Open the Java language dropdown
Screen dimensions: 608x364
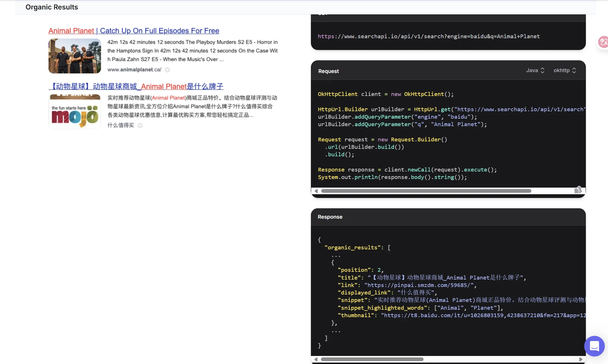(535, 70)
